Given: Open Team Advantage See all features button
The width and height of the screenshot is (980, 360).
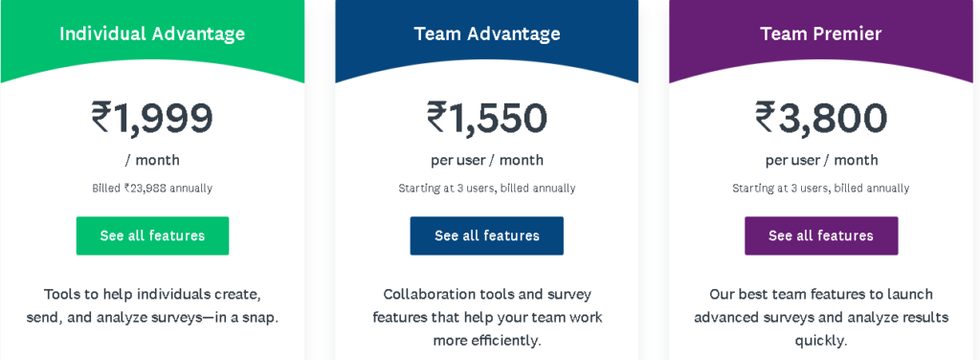Looking at the screenshot, I should [487, 236].
